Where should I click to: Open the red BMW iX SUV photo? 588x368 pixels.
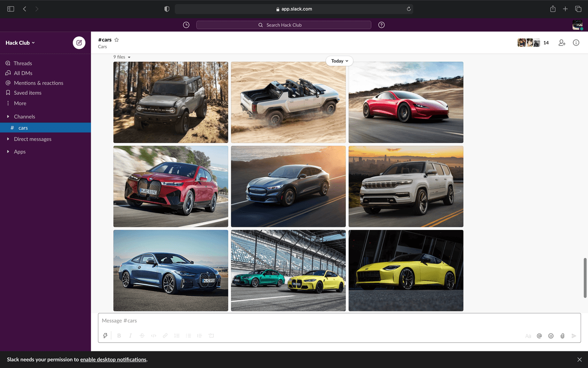coord(171,186)
